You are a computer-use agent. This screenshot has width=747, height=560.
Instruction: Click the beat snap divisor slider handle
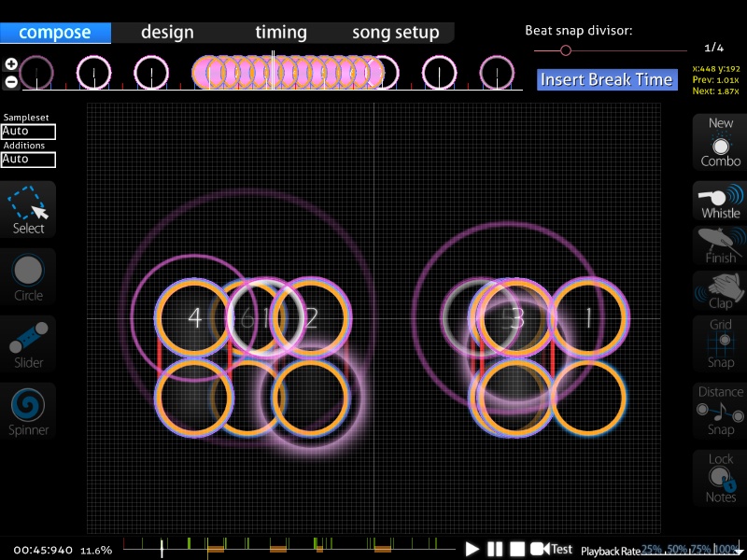click(566, 50)
